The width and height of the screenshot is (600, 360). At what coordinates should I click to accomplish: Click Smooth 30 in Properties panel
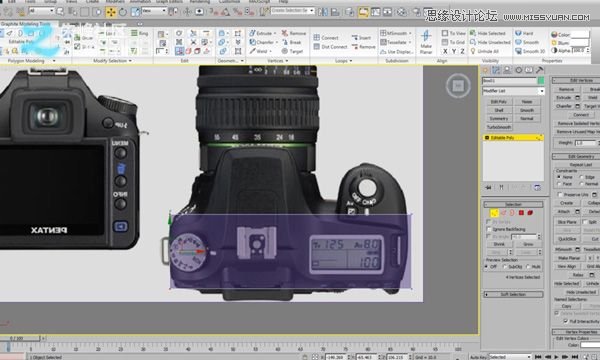(x=530, y=51)
